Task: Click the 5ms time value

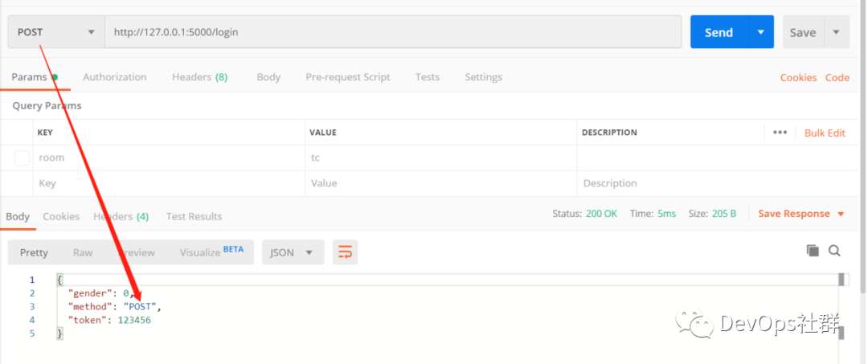Action: (666, 214)
